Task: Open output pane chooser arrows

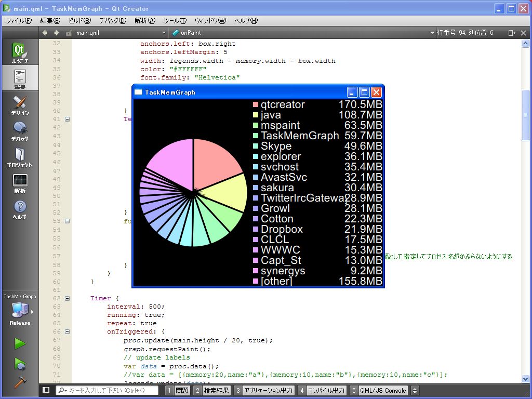Action: pos(415,391)
